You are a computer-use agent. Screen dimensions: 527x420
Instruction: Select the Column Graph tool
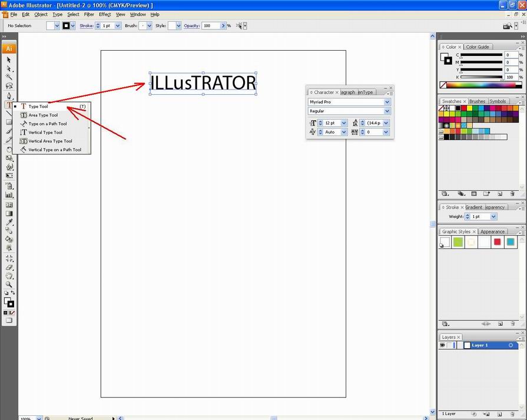9,195
